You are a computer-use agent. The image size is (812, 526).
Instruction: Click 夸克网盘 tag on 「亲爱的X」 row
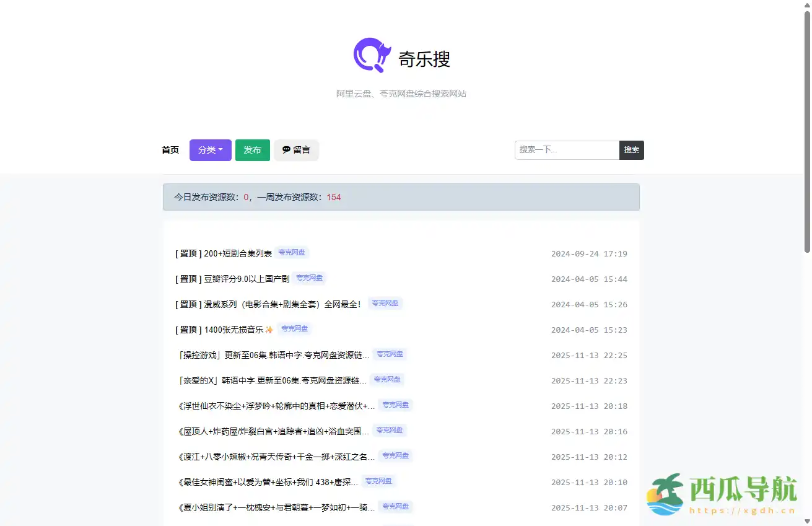(386, 379)
